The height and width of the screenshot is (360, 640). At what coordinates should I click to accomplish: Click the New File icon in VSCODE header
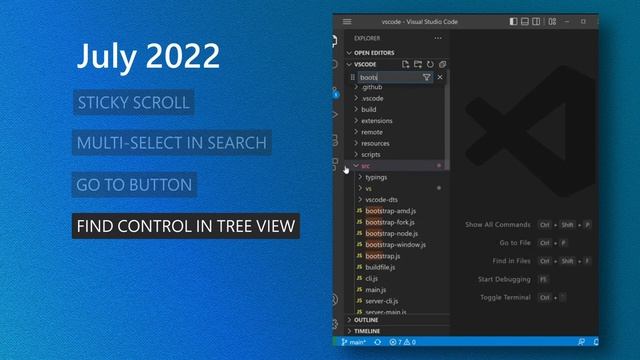[405, 64]
